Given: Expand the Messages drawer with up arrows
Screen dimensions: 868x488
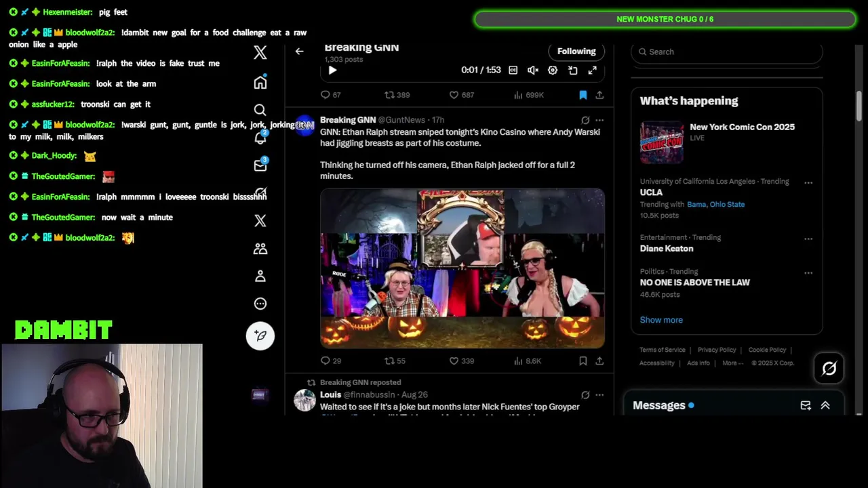Looking at the screenshot, I should click(825, 405).
